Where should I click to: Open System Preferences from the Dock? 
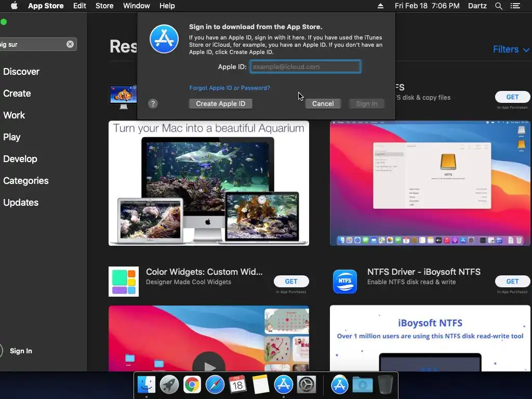[x=307, y=385]
